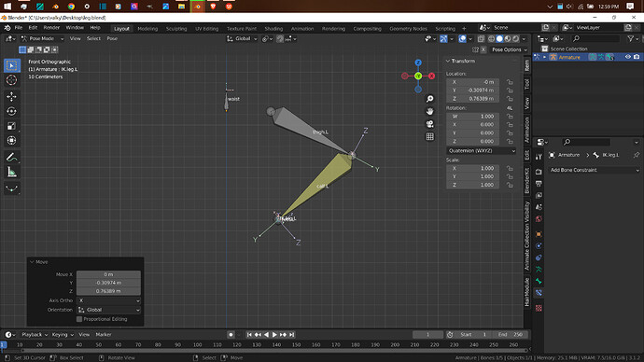The height and width of the screenshot is (362, 644).
Task: Open the Tool sidebar tab
Action: pyautogui.click(x=527, y=84)
